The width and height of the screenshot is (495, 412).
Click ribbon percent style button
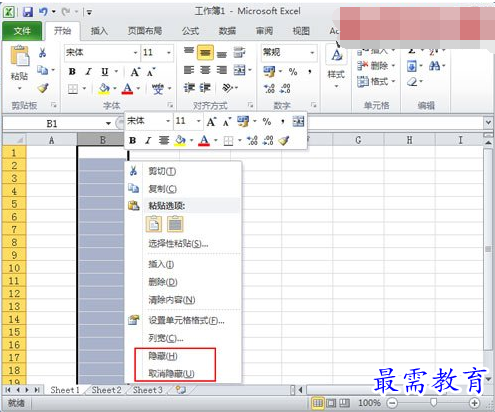(293, 72)
